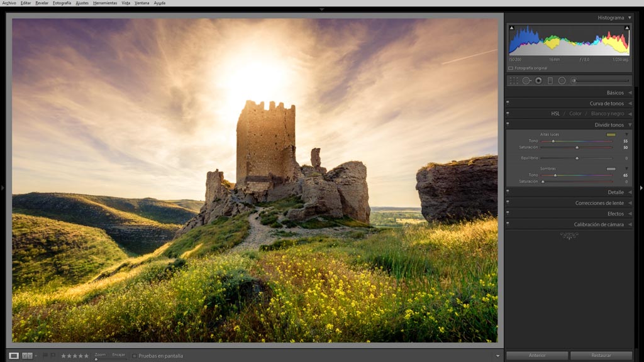Activate the Red eye correction tool

538,80
